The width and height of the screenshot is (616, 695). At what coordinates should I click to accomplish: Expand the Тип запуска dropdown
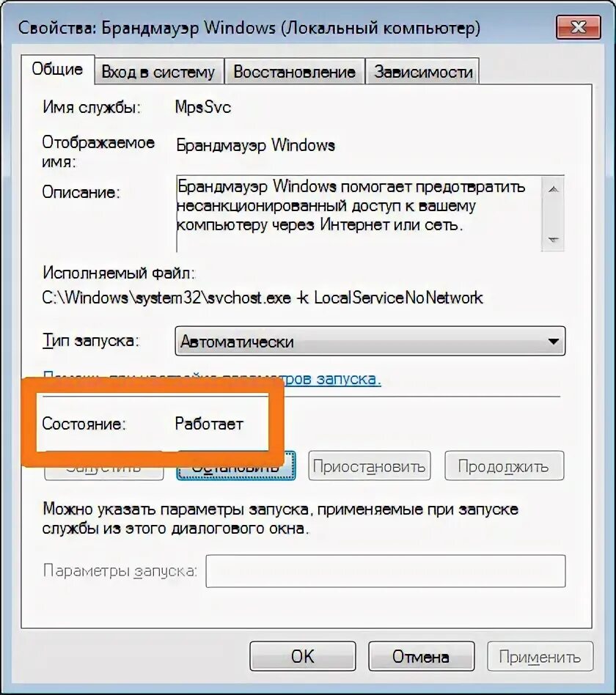pos(370,342)
